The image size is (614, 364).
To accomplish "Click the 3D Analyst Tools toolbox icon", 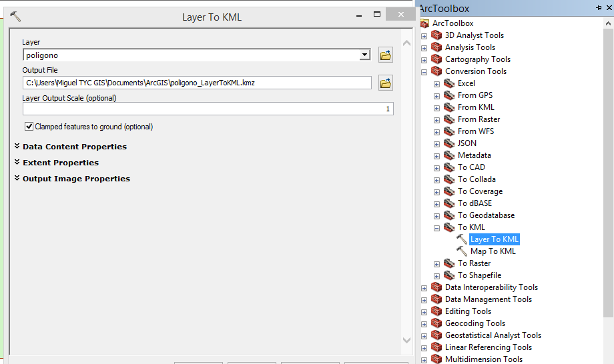I will coord(436,35).
